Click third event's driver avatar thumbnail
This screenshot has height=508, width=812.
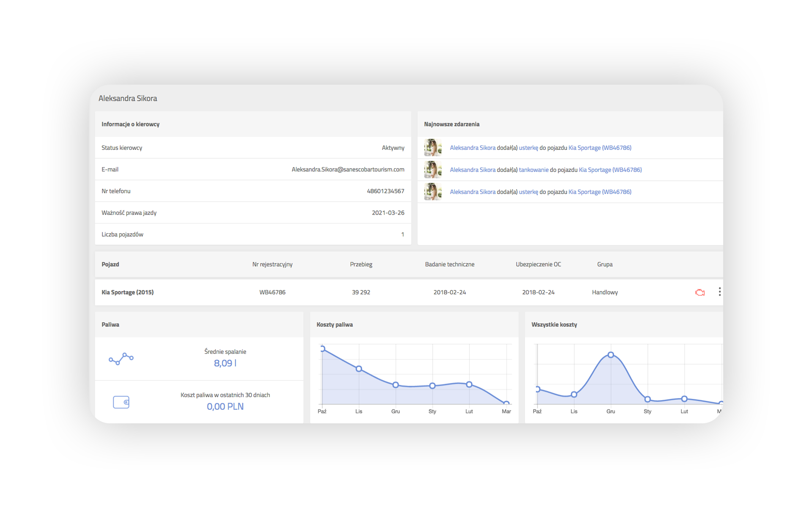coord(433,192)
